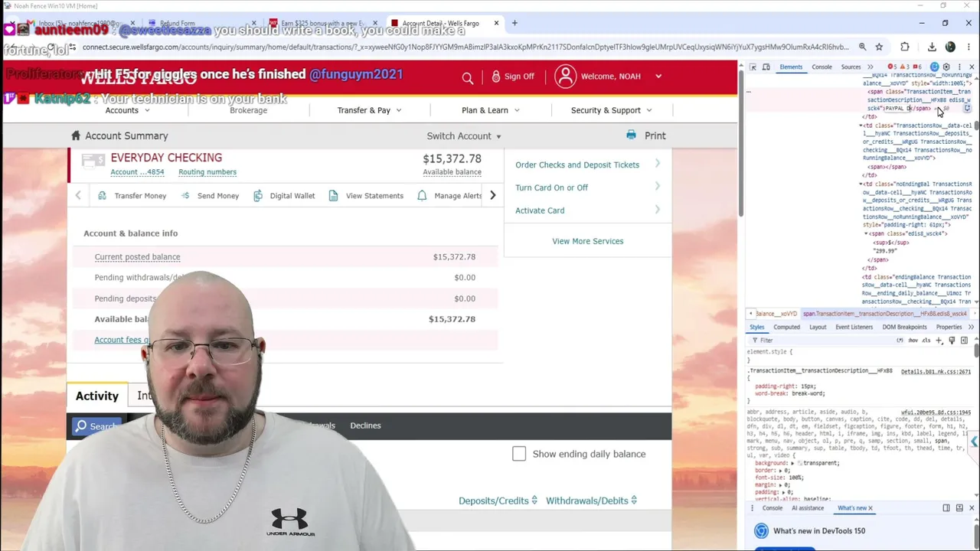Toggle .cls element classes panel
The width and height of the screenshot is (980, 551).
point(926,341)
